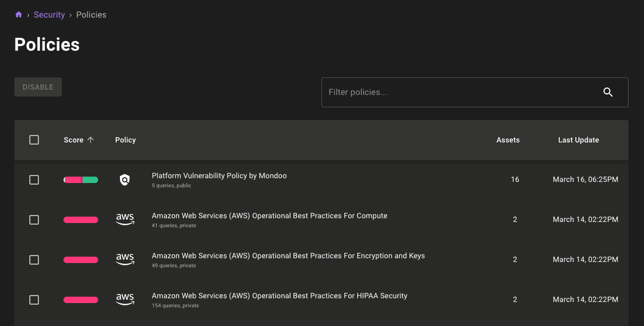644x326 pixels.
Task: Toggle the select-all policies checkbox
Action: click(x=34, y=140)
